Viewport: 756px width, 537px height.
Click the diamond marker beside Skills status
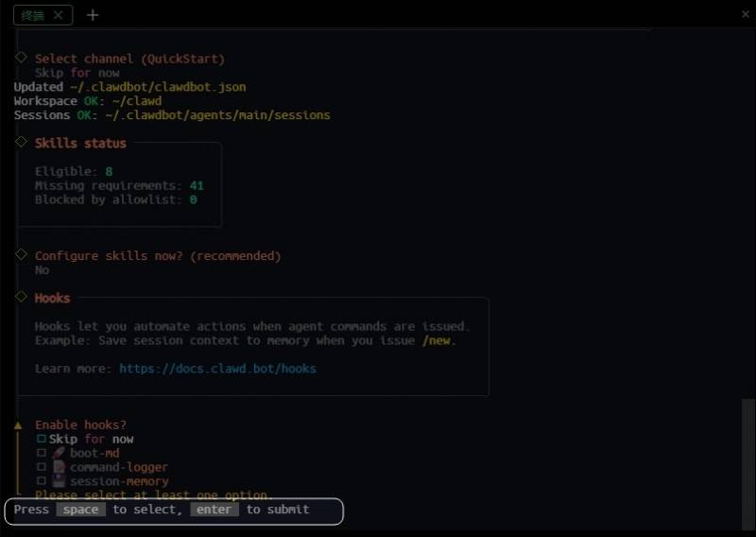coord(21,142)
